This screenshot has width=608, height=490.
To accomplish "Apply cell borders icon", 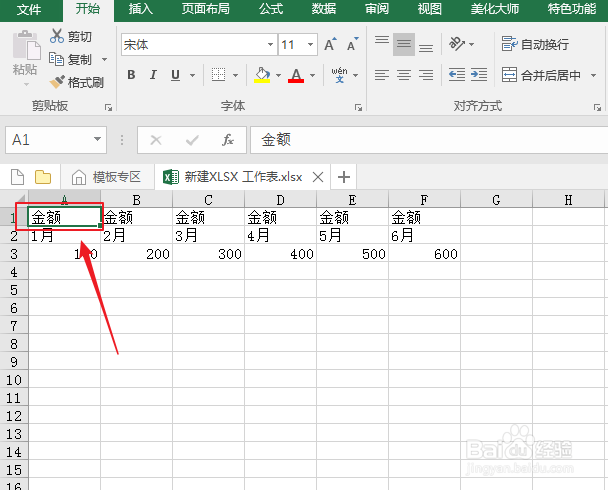I will click(x=218, y=74).
